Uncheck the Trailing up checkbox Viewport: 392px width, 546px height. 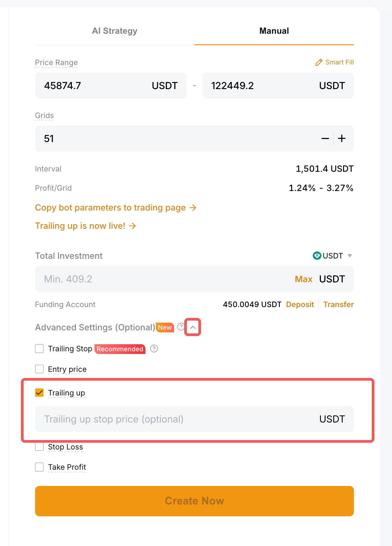pyautogui.click(x=39, y=392)
